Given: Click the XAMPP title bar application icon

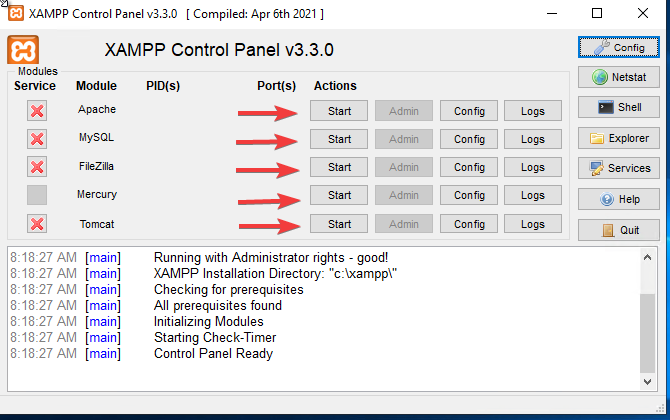Looking at the screenshot, I should [16, 13].
